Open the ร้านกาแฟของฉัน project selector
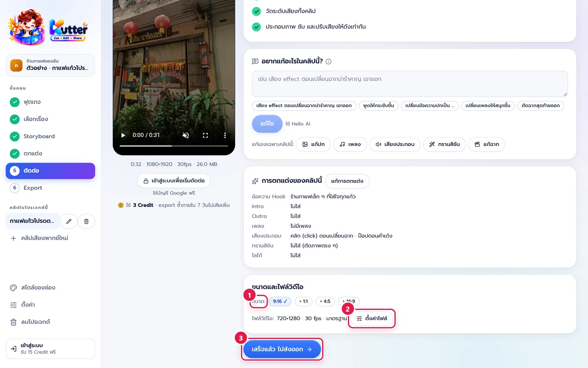588x368 pixels. [50, 65]
